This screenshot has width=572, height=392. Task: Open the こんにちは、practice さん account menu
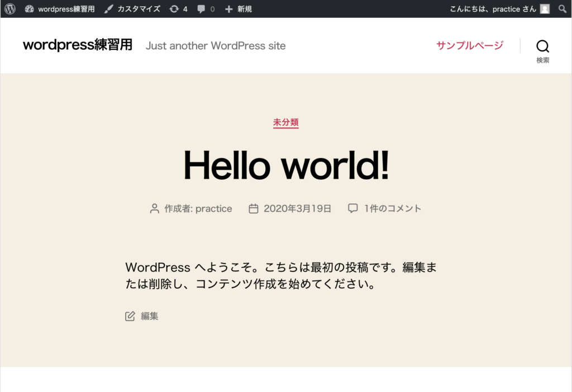(493, 9)
